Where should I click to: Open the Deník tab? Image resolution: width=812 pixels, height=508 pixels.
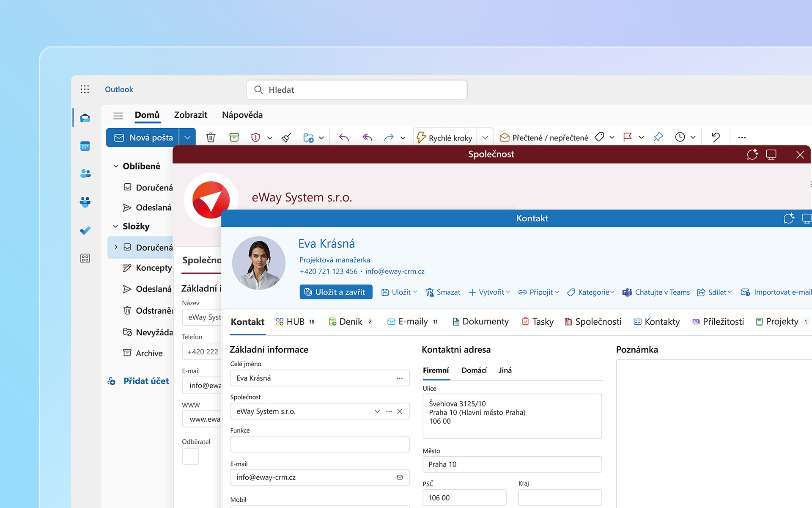coord(351,322)
